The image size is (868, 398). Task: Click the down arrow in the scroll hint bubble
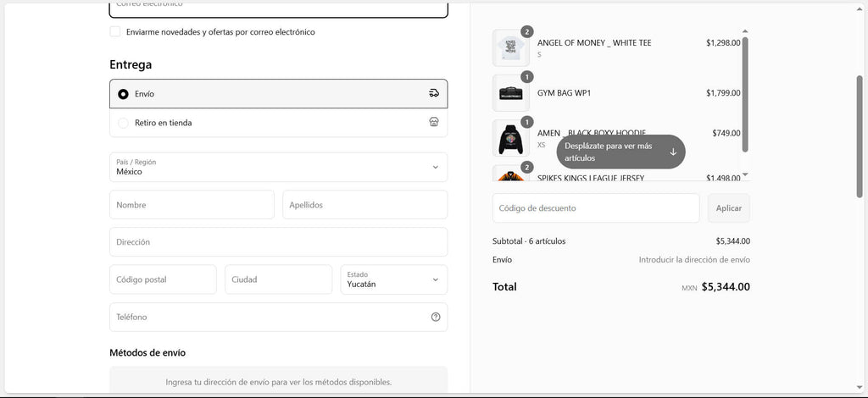(673, 152)
